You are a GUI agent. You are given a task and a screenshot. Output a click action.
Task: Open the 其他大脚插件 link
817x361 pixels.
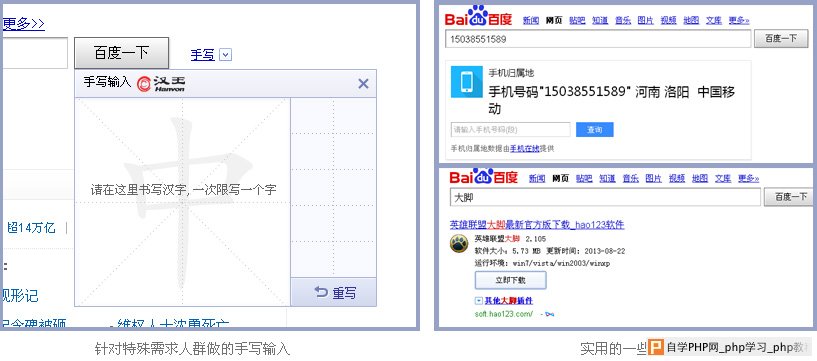click(x=509, y=301)
